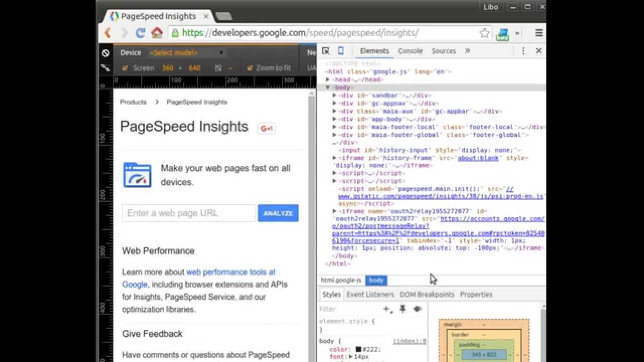The image size is (644, 362).
Task: Click the Enter a web page URL field
Action: tap(189, 213)
